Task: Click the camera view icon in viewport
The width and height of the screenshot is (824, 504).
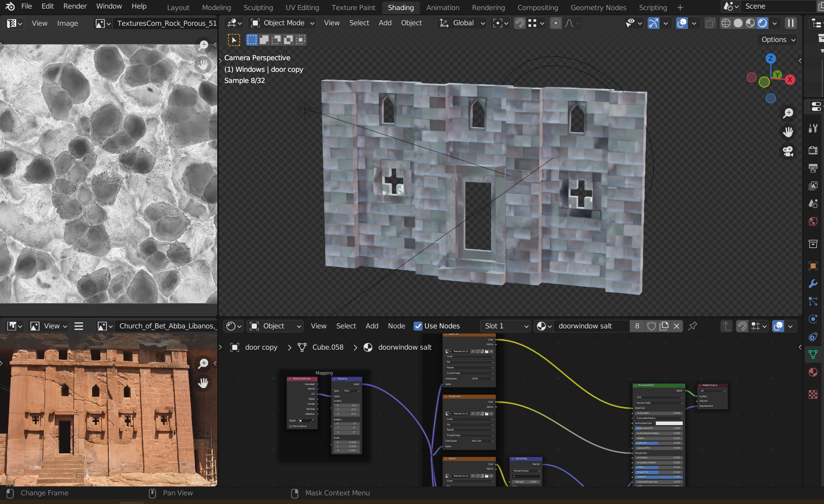Action: [788, 151]
